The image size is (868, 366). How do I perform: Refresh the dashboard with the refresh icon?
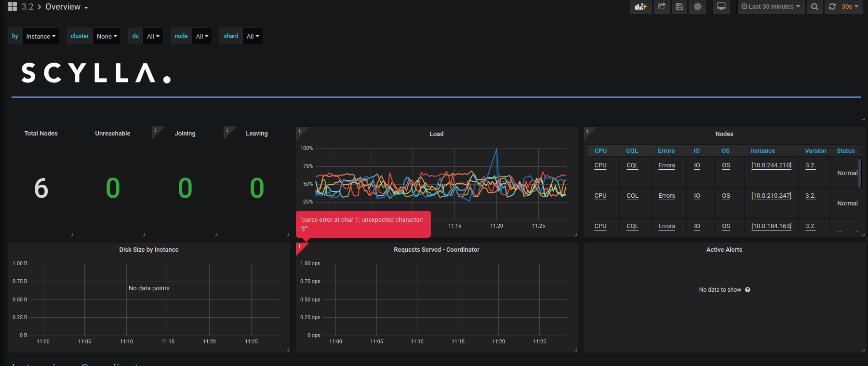832,7
